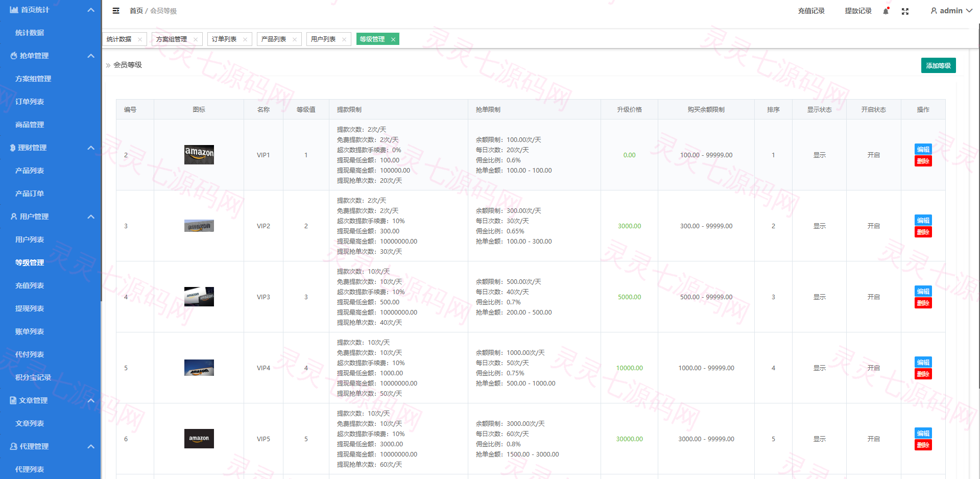Viewport: 980px width, 479px height.
Task: Go to 首页 breadcrumb link
Action: tap(136, 11)
